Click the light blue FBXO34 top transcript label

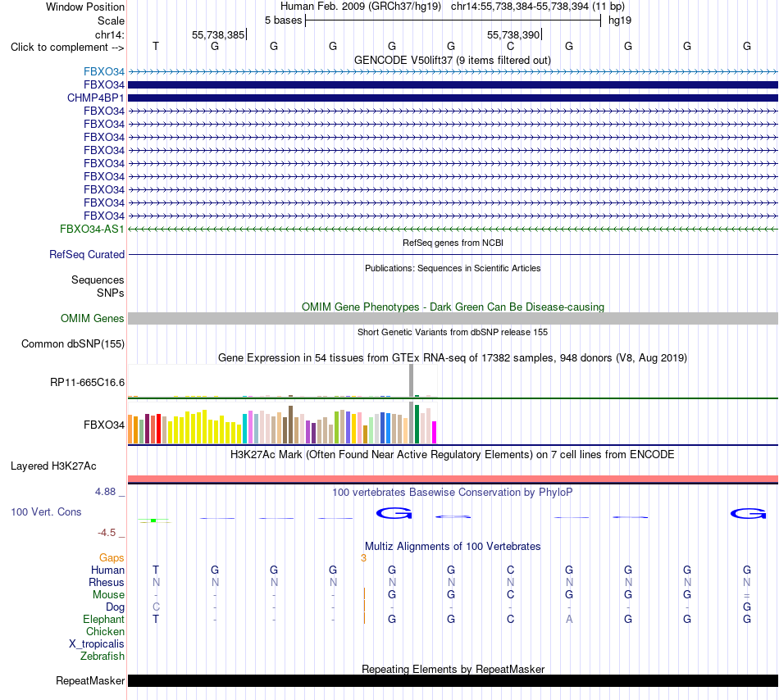[104, 71]
